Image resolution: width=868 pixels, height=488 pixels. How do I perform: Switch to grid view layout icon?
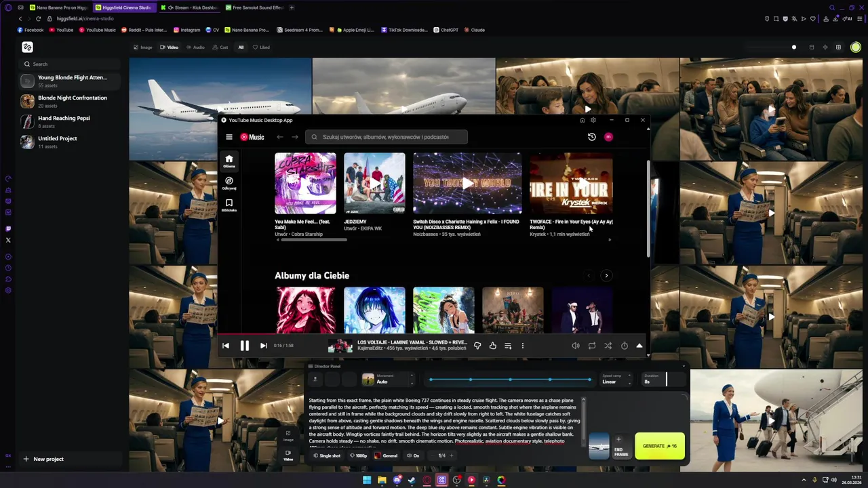pyautogui.click(x=838, y=47)
